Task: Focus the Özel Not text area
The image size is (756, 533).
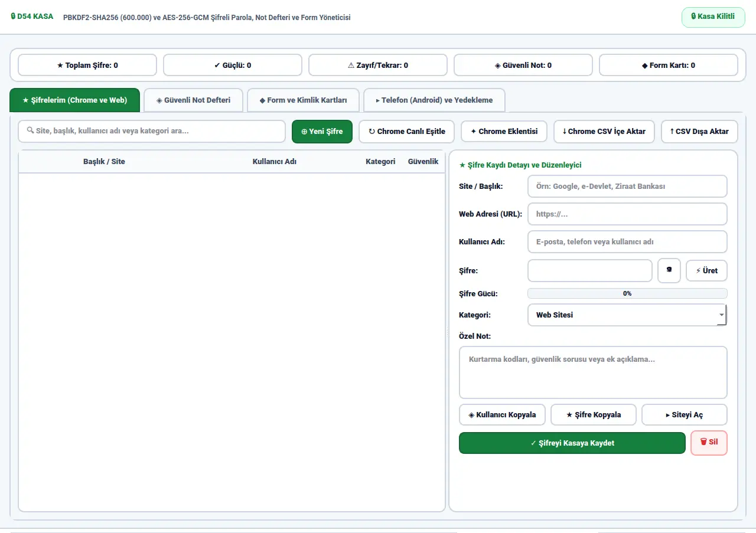Action: pos(593,372)
